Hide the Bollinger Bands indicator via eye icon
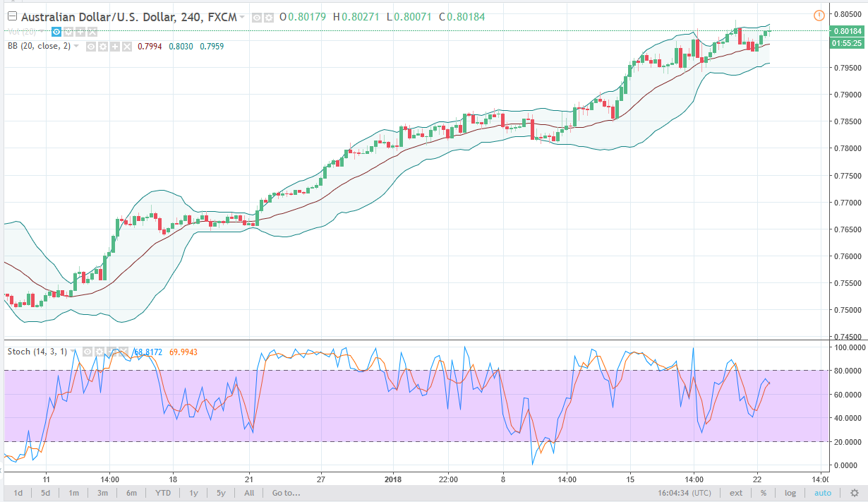Screen dimensions: 868x502 coord(90,47)
